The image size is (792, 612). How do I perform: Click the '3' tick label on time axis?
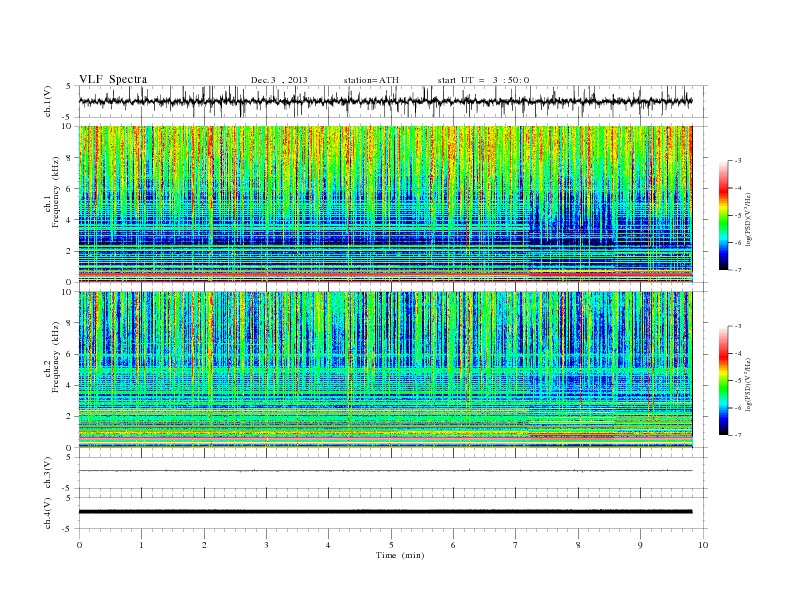pyautogui.click(x=266, y=545)
